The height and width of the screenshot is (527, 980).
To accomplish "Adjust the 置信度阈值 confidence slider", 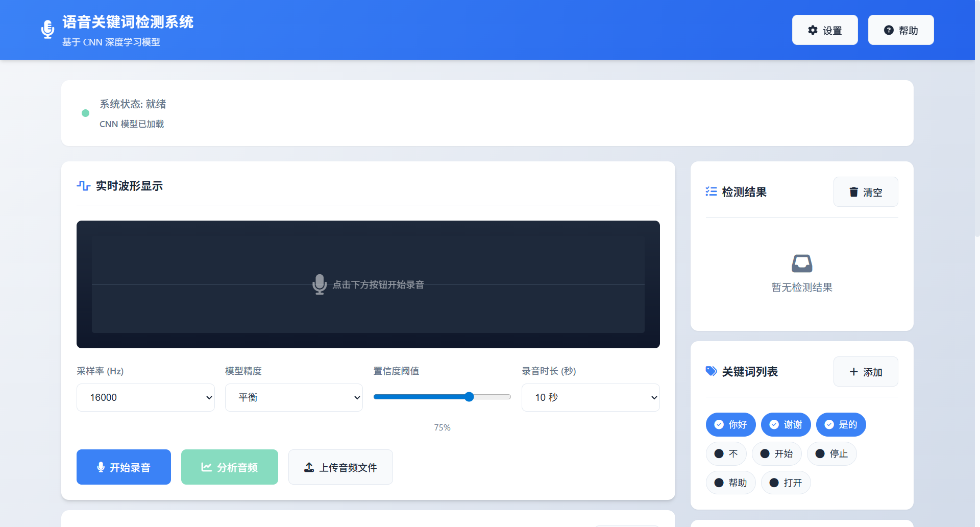I will pyautogui.click(x=469, y=397).
